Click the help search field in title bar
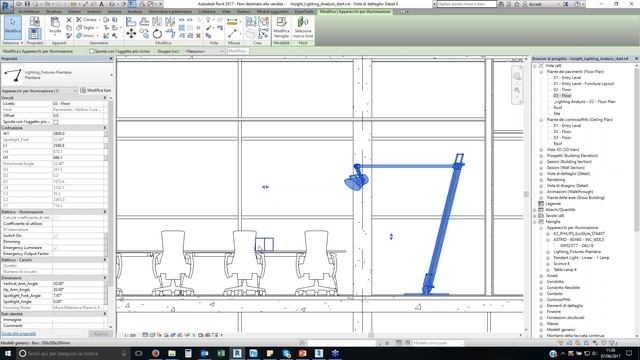The width and height of the screenshot is (640, 360). (x=467, y=4)
